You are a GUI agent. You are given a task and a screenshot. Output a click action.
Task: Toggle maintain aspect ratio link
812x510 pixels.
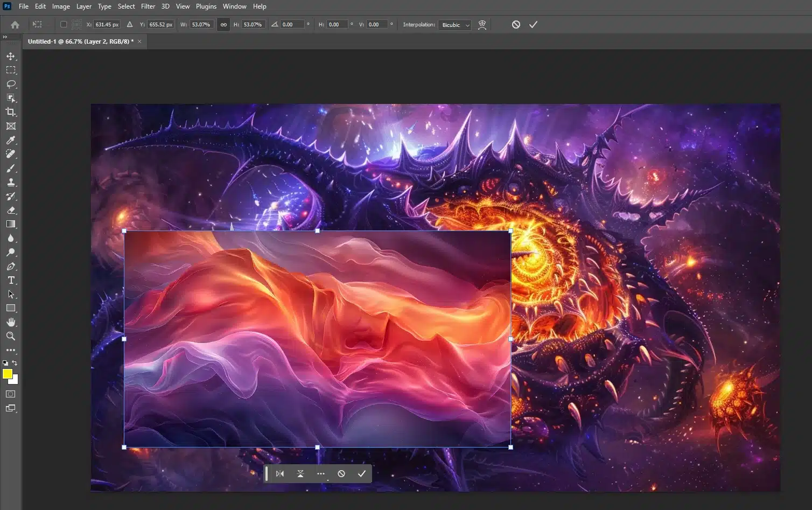pos(223,25)
